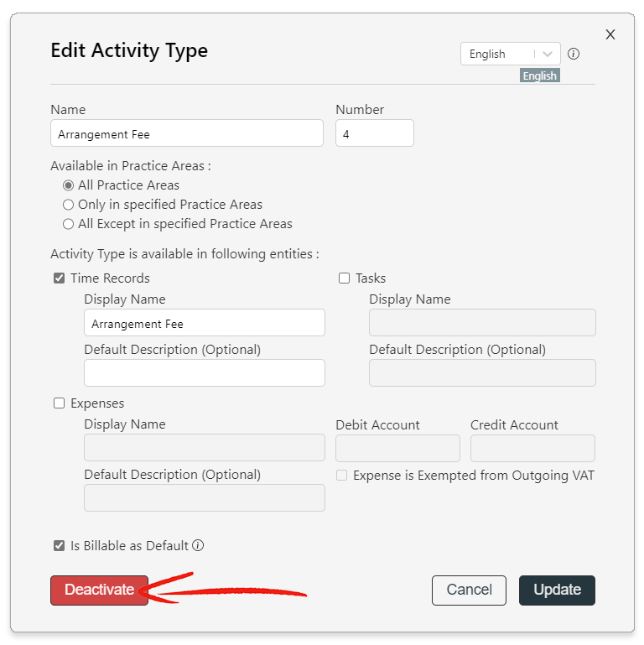Choose Only in specified Practice Areas
This screenshot has height=645, width=644.
(68, 205)
